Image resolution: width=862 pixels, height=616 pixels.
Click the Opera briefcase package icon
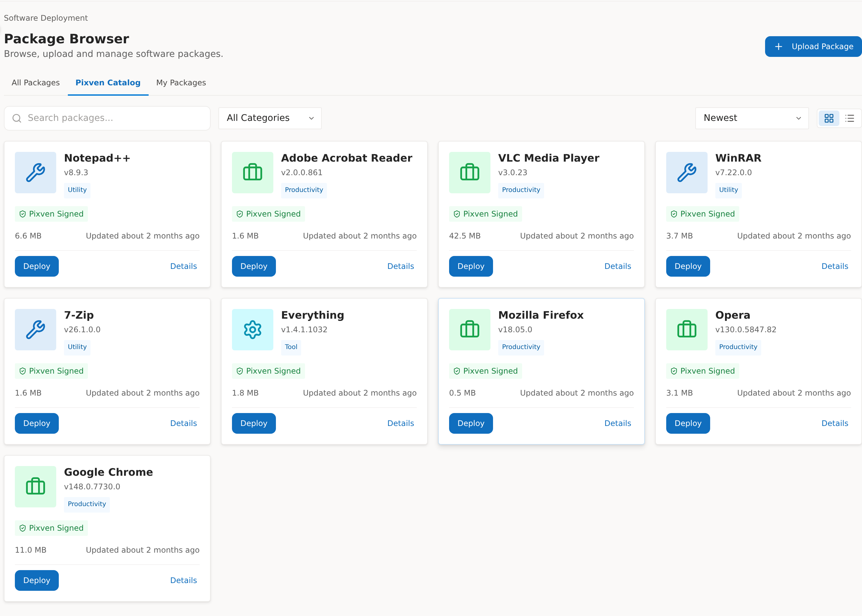(687, 330)
